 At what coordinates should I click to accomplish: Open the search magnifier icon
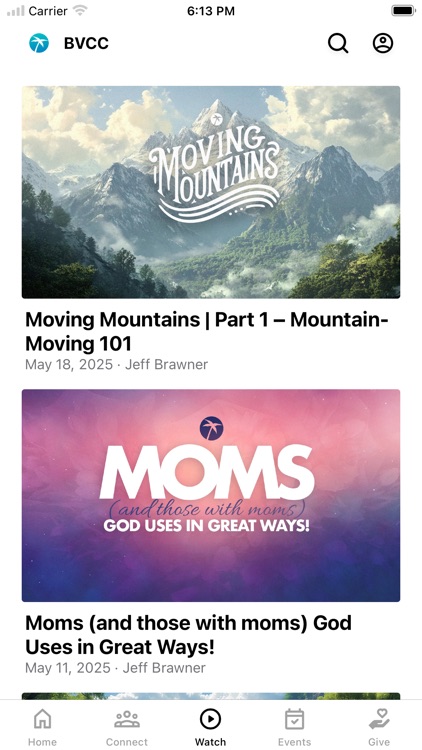(338, 43)
